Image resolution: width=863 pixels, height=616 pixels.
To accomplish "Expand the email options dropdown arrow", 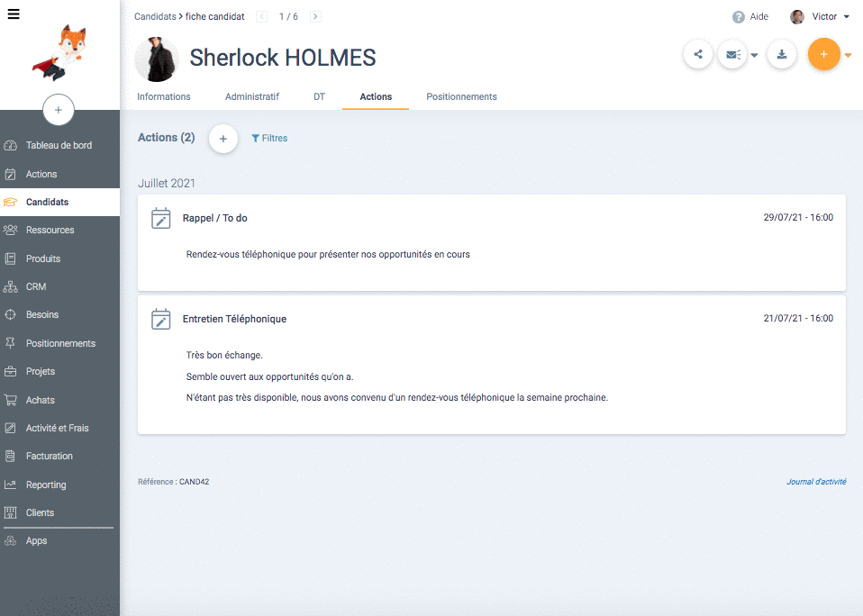I will pyautogui.click(x=755, y=55).
